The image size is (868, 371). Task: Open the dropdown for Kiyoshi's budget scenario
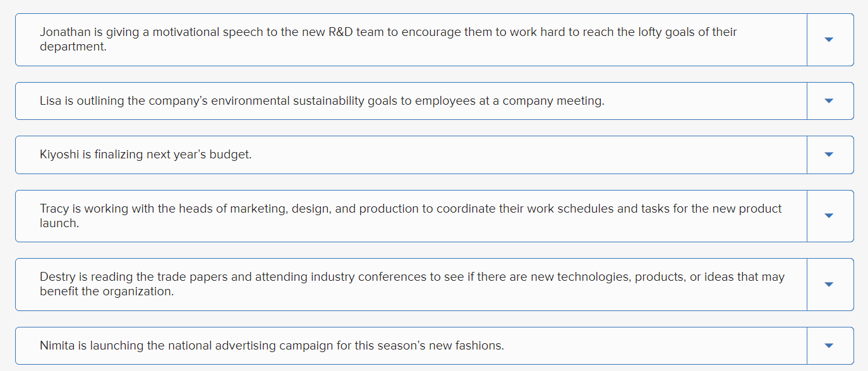coord(830,154)
